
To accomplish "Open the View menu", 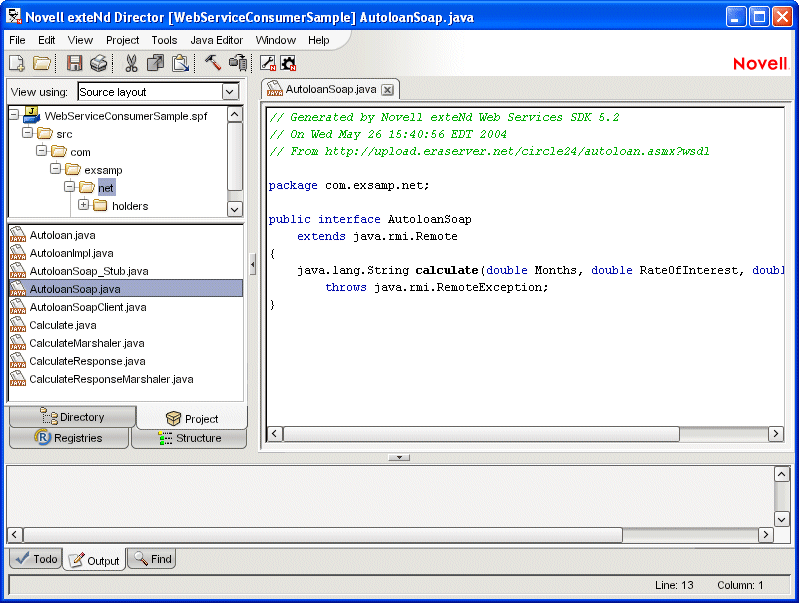I will tap(80, 40).
